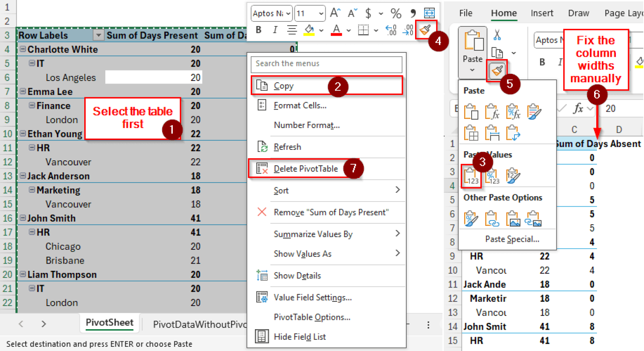The width and height of the screenshot is (644, 351).
Task: Select Delete PivotTable from the context menu
Action: click(x=305, y=169)
